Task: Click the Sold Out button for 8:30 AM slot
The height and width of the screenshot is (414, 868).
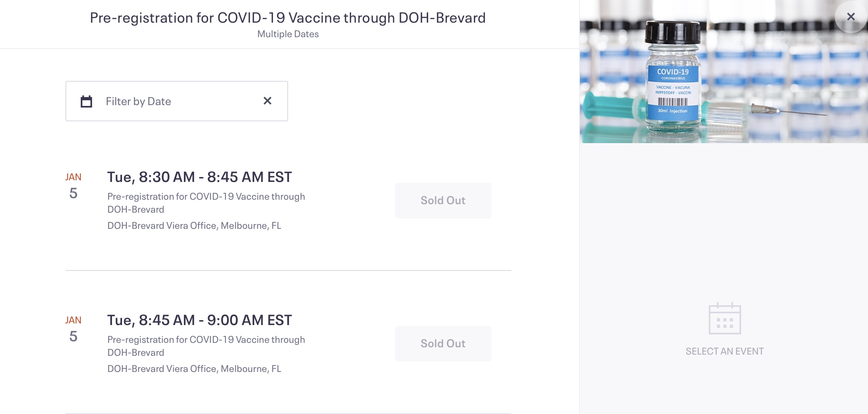Action: click(443, 200)
